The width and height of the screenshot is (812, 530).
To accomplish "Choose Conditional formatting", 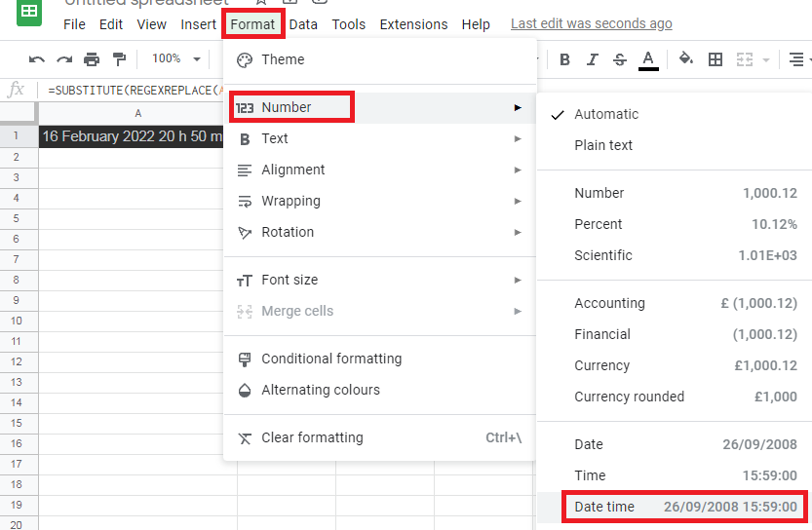I will click(379, 359).
